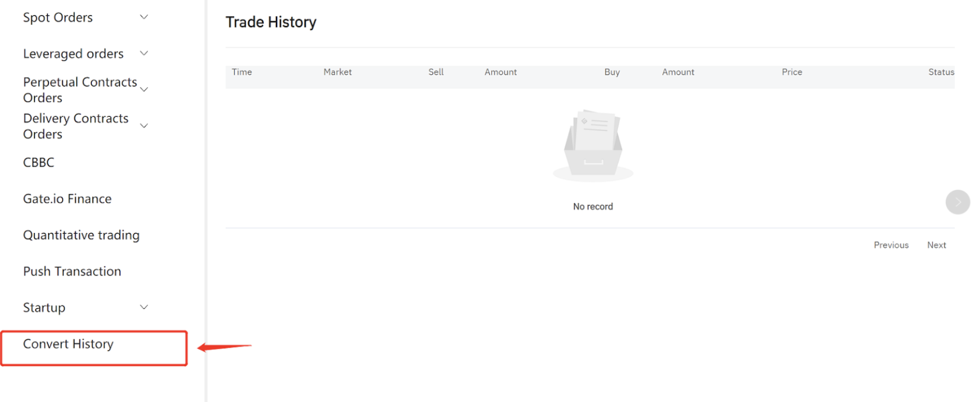Open the CBBC sidebar item

(39, 162)
